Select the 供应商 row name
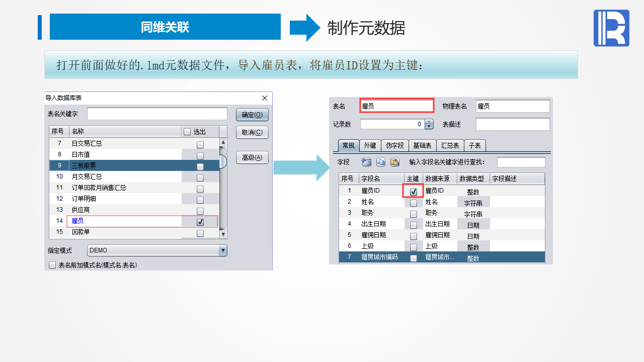644x362 pixels. [x=80, y=210]
